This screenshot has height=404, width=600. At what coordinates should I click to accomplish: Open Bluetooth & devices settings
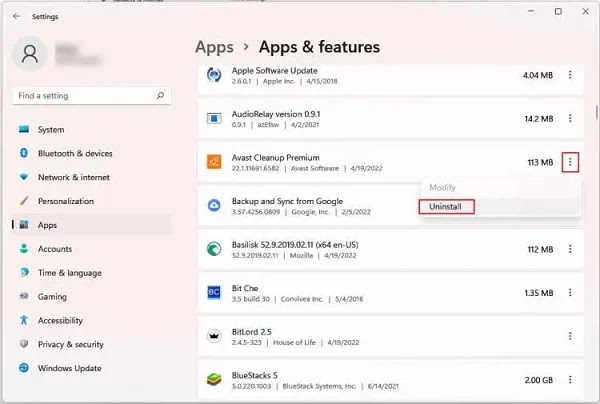(75, 153)
